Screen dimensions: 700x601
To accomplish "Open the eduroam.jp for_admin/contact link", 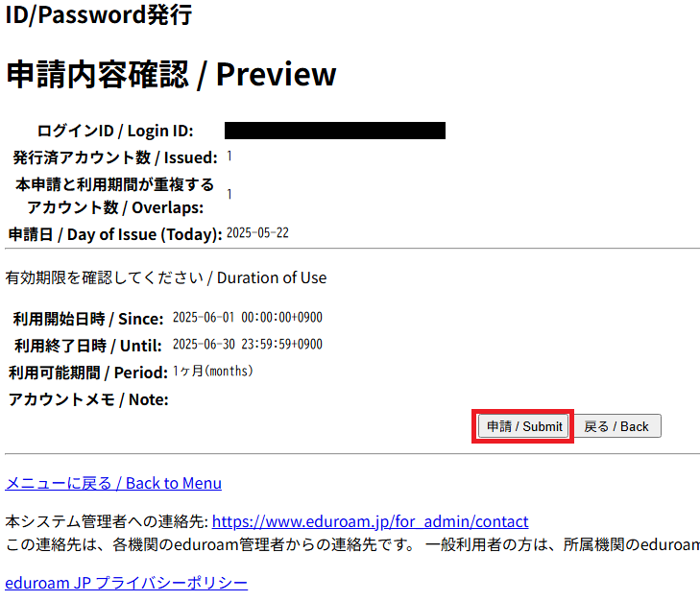I will point(370,521).
